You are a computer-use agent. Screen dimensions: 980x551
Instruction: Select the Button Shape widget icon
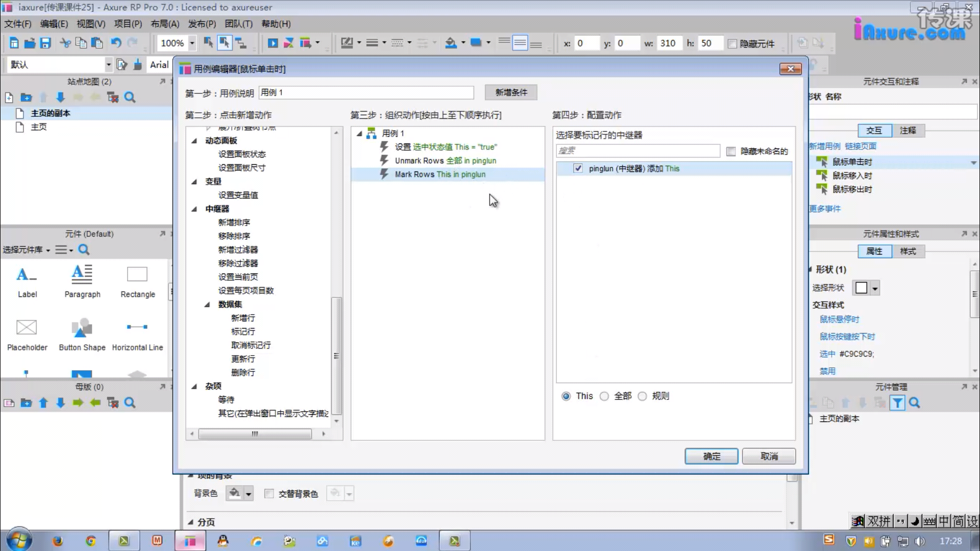82,327
